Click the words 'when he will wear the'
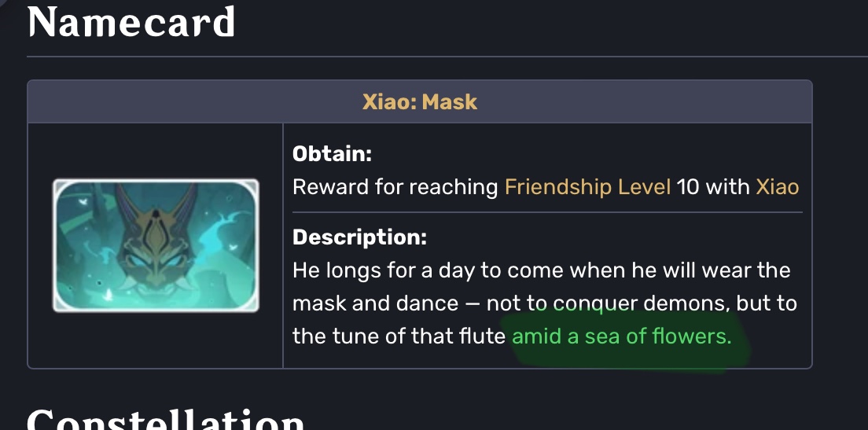 694,270
